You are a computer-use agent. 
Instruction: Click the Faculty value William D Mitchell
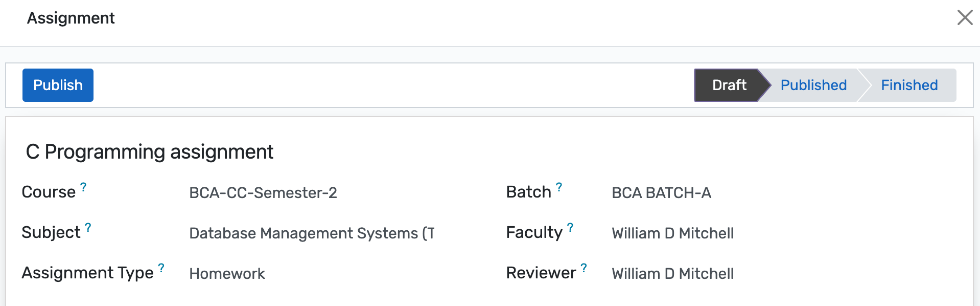click(x=672, y=233)
